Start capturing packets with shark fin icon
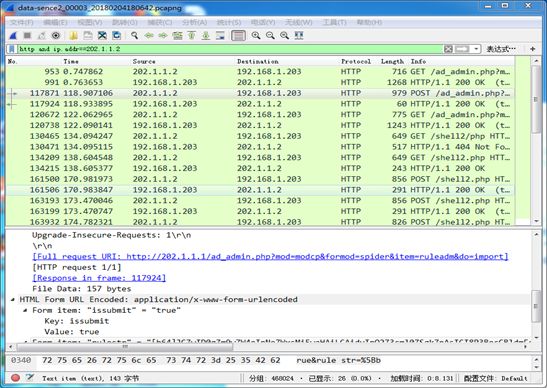Screen dimensions: 547x388 coord(13,36)
